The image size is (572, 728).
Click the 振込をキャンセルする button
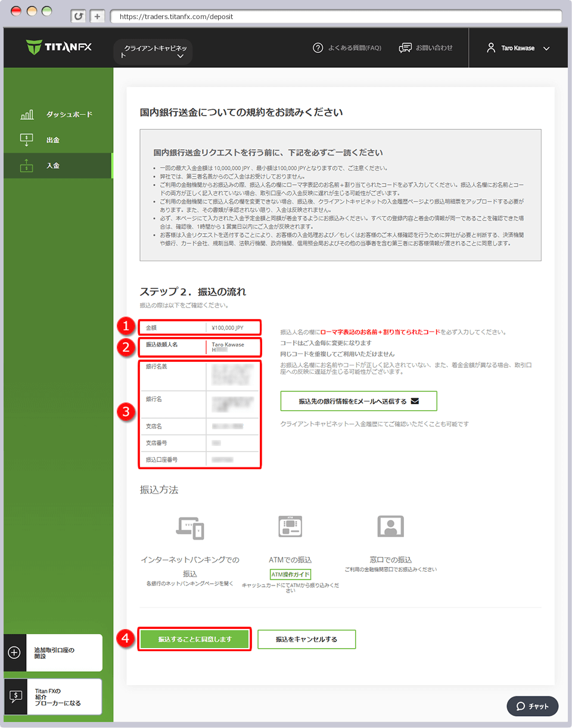(x=306, y=639)
